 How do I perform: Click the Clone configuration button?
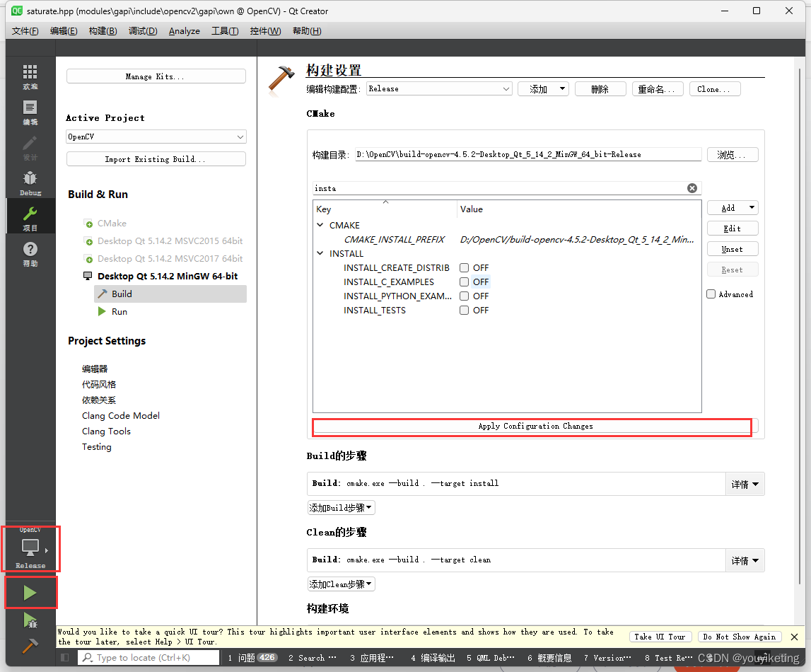point(715,89)
